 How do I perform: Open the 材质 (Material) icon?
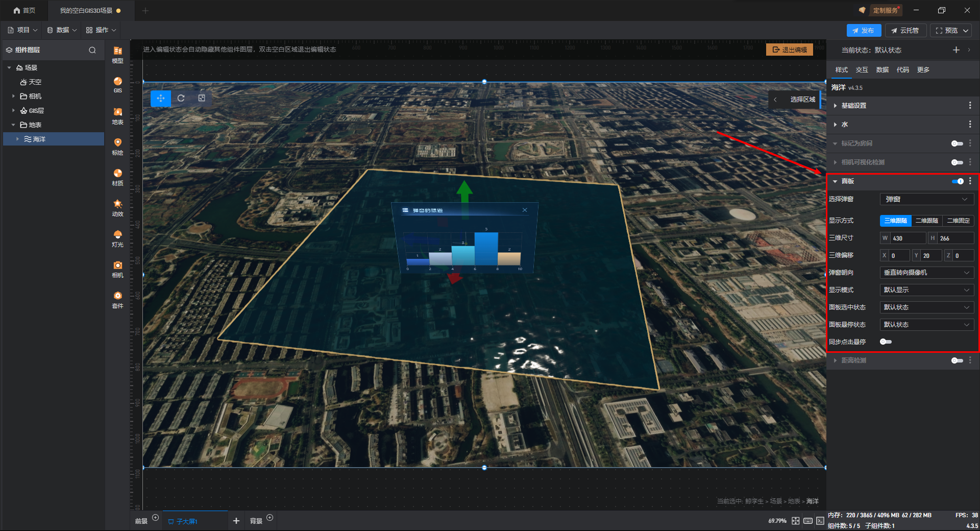(x=117, y=176)
